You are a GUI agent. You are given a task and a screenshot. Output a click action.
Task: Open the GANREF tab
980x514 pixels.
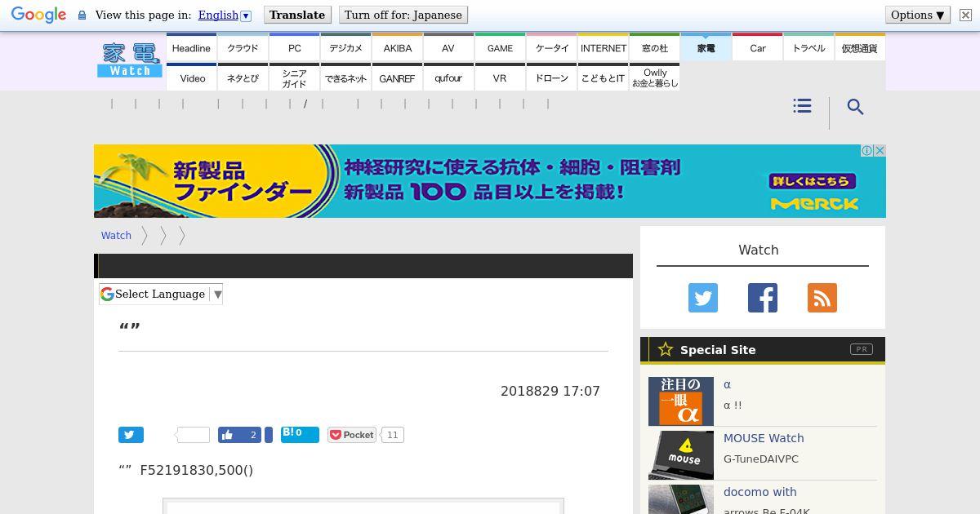click(397, 78)
